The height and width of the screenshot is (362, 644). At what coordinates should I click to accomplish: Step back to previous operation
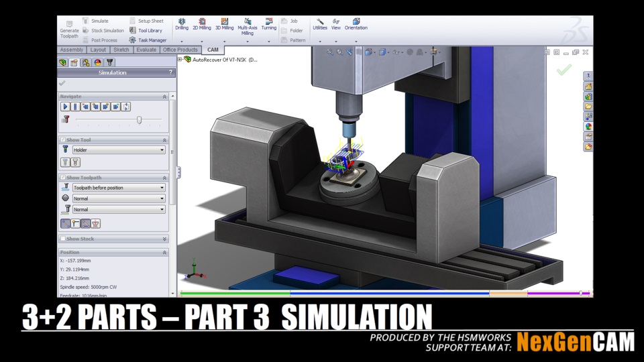coord(95,107)
